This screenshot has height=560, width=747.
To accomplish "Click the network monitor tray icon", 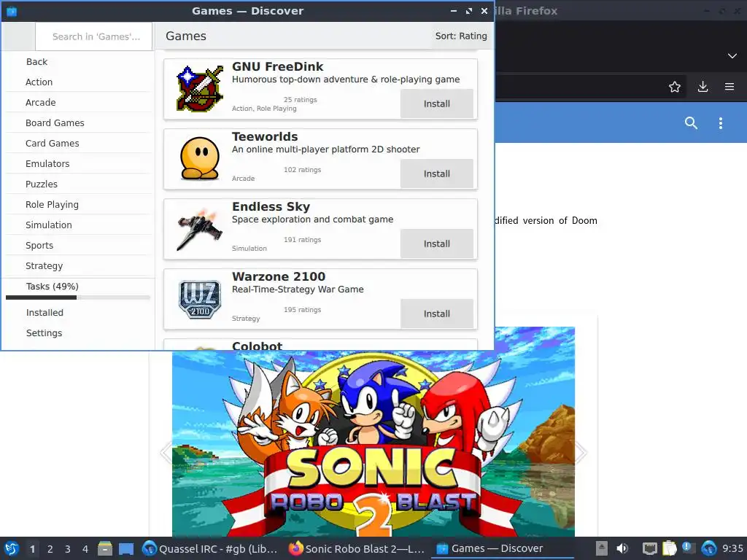I will pyautogui.click(x=649, y=548).
